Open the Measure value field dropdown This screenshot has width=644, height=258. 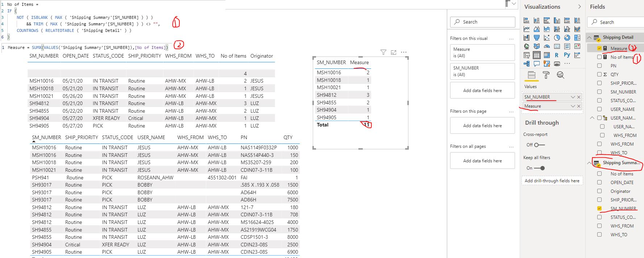click(573, 106)
